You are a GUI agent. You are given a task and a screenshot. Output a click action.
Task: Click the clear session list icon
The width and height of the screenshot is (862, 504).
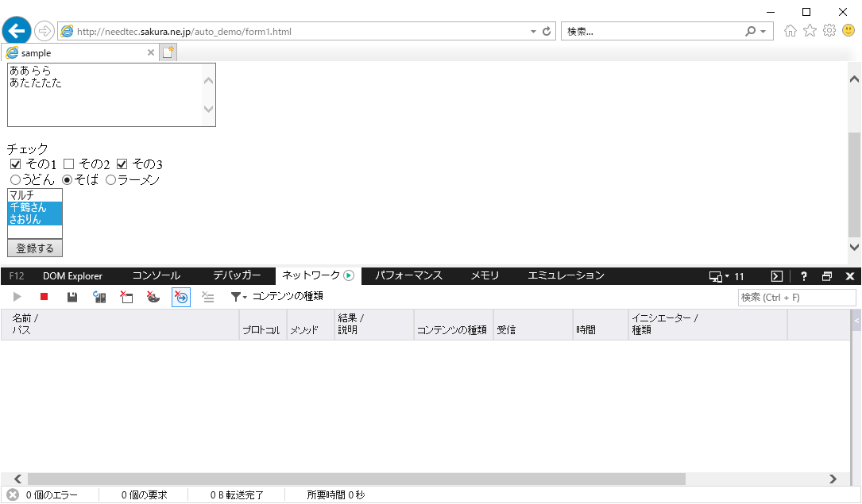(x=208, y=297)
